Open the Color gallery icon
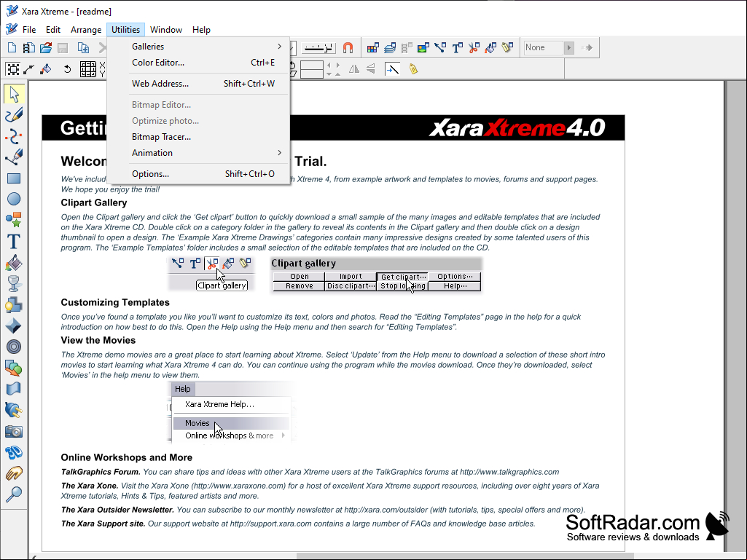Image resolution: width=747 pixels, height=560 pixels. click(373, 47)
